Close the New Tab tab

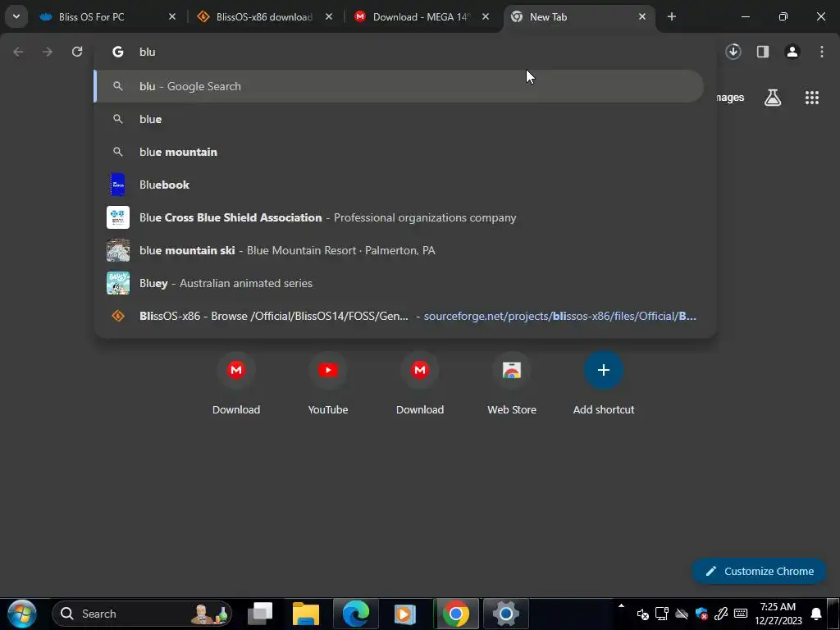641,16
